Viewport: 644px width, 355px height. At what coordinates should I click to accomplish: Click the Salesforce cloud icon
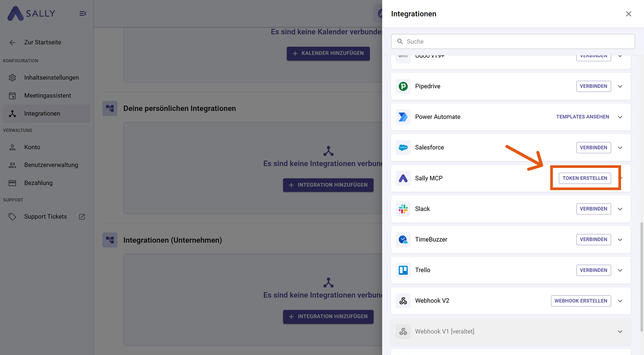(403, 148)
